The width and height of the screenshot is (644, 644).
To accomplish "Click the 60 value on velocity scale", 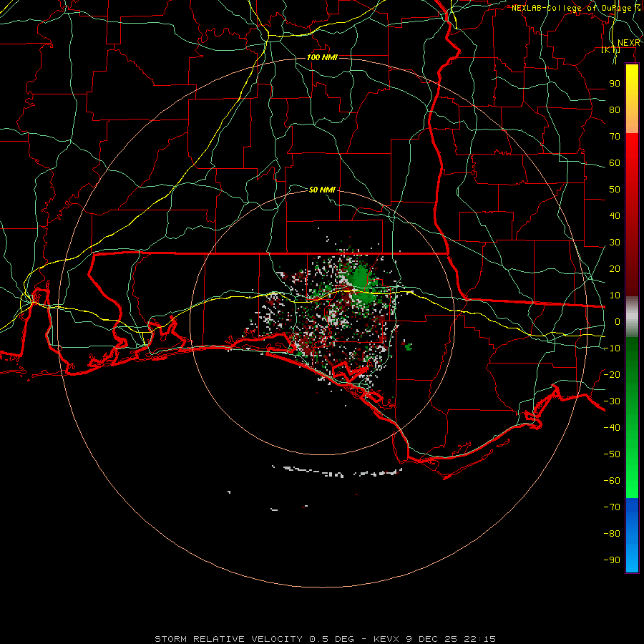I will pos(615,163).
